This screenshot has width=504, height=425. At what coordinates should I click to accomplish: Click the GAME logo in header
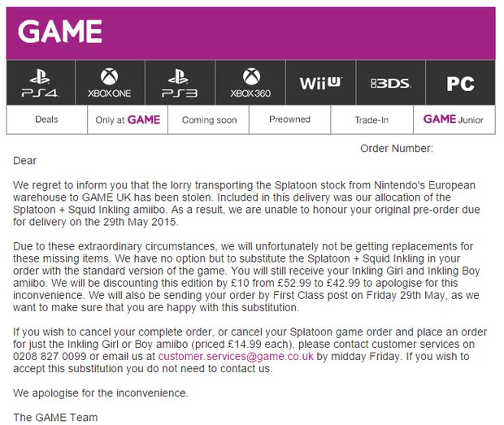[x=60, y=33]
